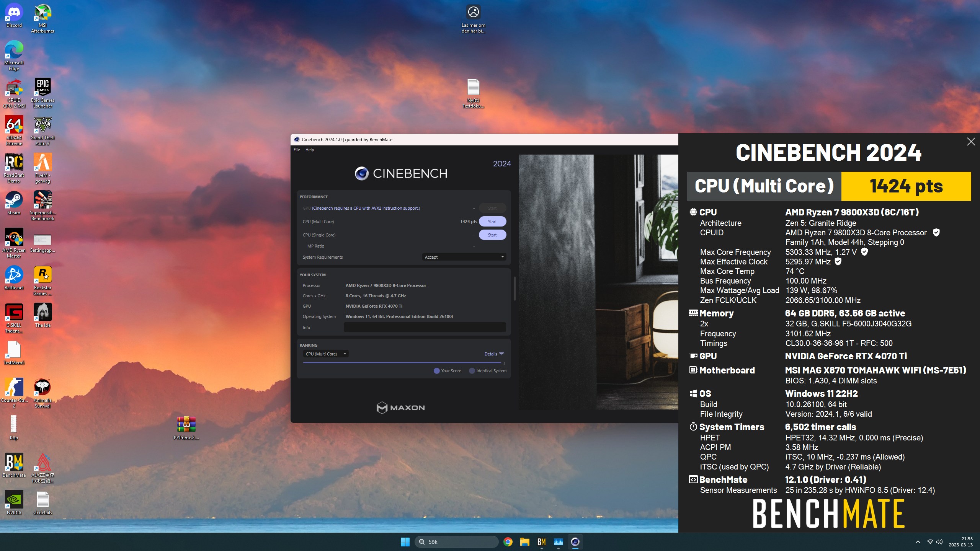Click the BenchMate taskbar icon
This screenshot has height=551, width=980.
[x=541, y=542]
